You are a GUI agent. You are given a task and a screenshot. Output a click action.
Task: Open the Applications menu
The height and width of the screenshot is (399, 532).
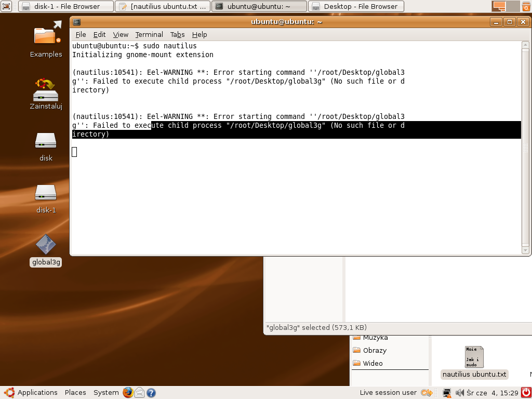(x=37, y=393)
